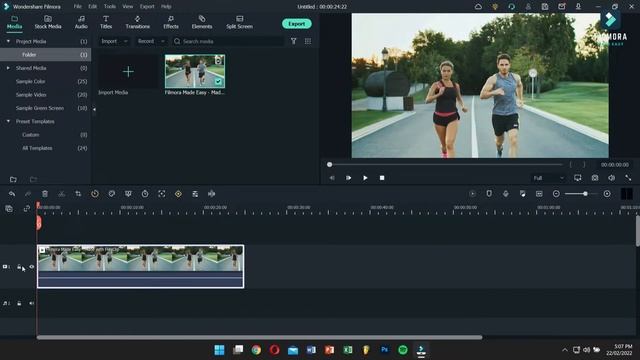Expand preview to fullscreen icon

click(628, 178)
